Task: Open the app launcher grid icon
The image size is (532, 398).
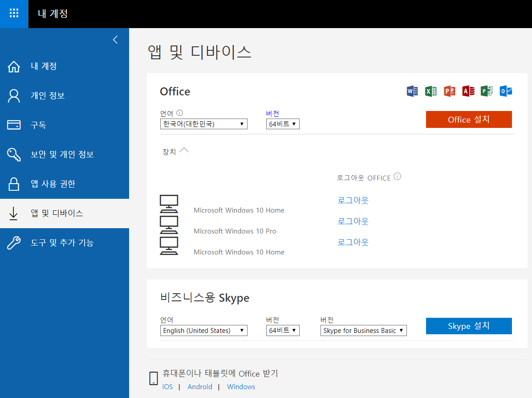Action: 14,13
